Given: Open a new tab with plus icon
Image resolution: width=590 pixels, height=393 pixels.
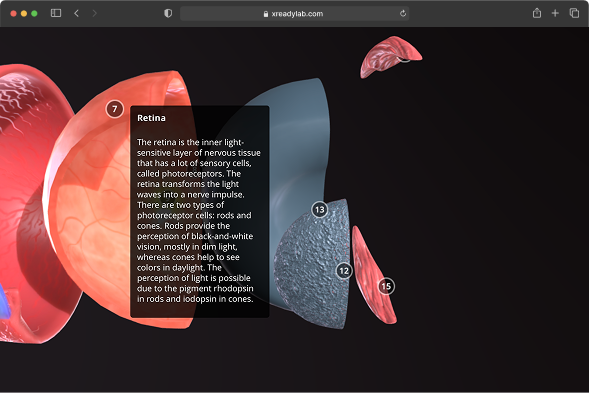Looking at the screenshot, I should 555,13.
